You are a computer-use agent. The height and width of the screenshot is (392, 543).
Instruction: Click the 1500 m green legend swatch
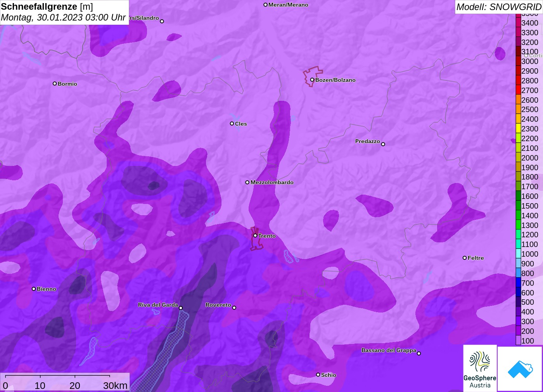click(x=518, y=206)
